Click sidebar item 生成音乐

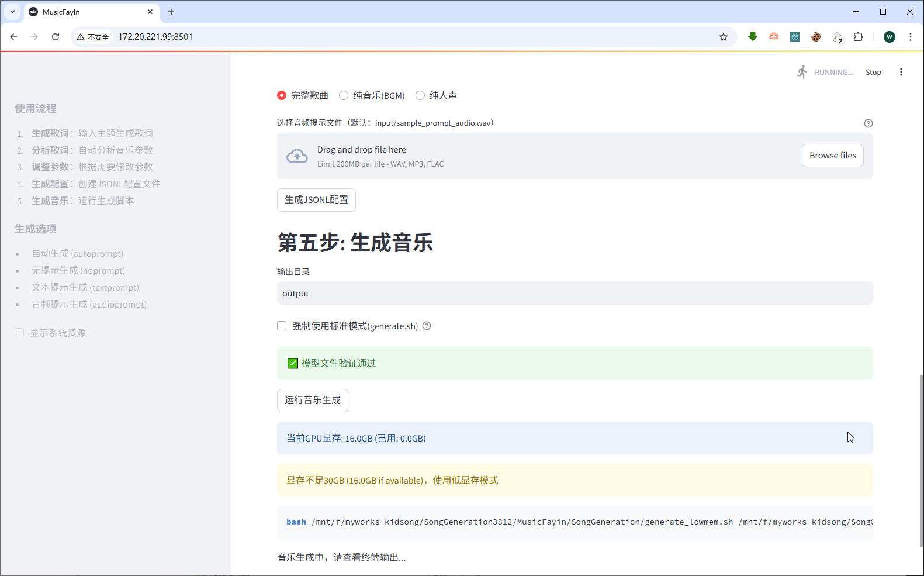click(x=83, y=201)
